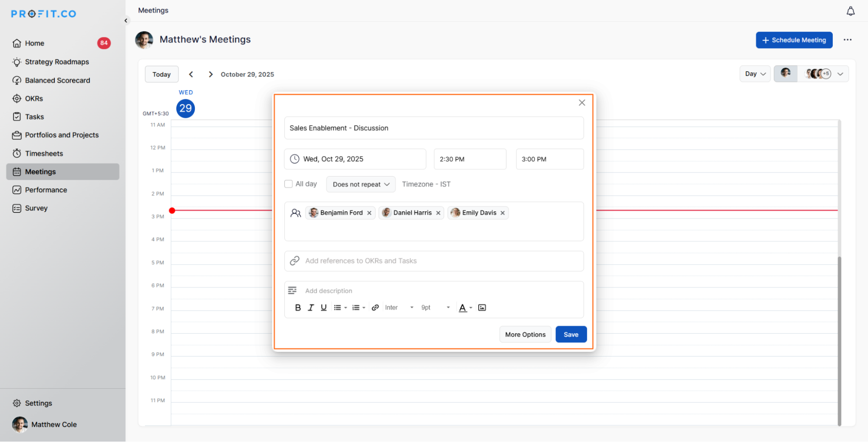This screenshot has height=442, width=868.
Task: Open the Does not repeat dropdown
Action: tap(360, 184)
